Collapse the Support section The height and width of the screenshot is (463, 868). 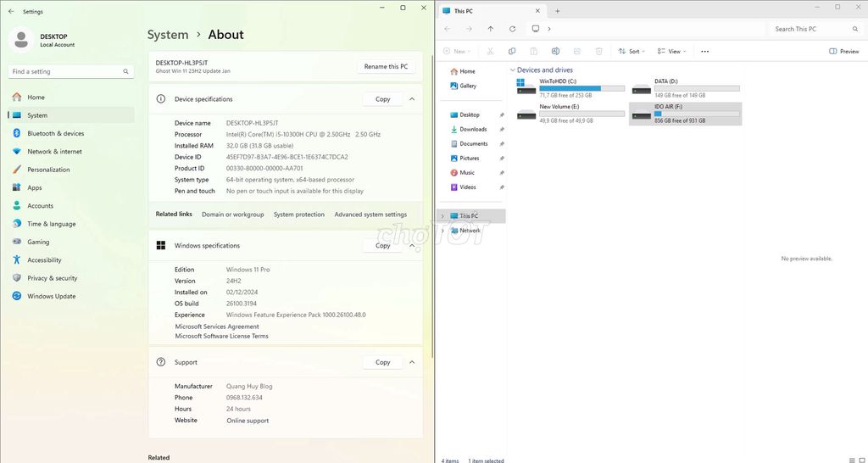[412, 362]
